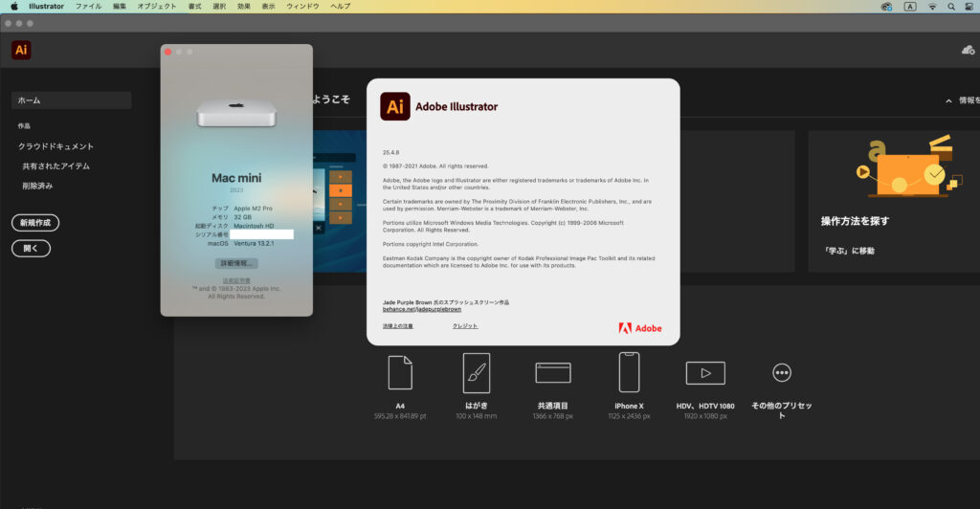Select the 共通項目 web preset icon
980x509 pixels.
(x=553, y=373)
